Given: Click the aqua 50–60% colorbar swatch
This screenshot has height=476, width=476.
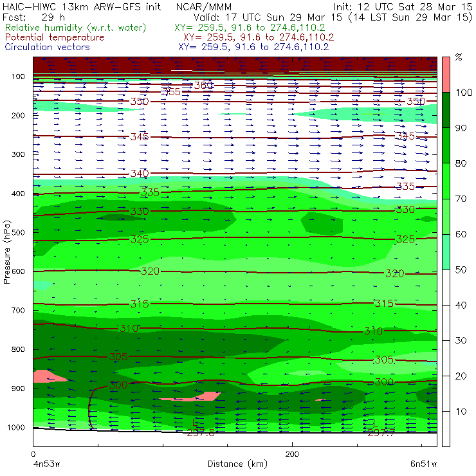Looking at the screenshot, I should tap(446, 252).
